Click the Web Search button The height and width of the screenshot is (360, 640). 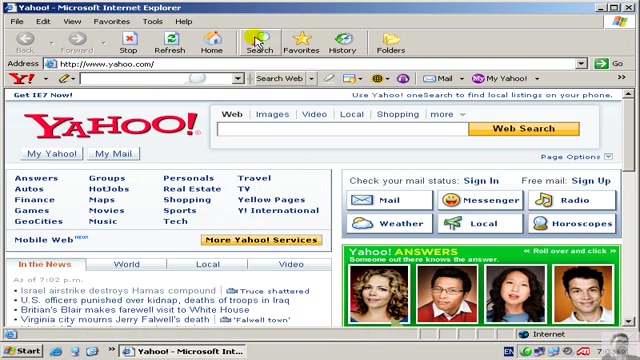tap(524, 129)
